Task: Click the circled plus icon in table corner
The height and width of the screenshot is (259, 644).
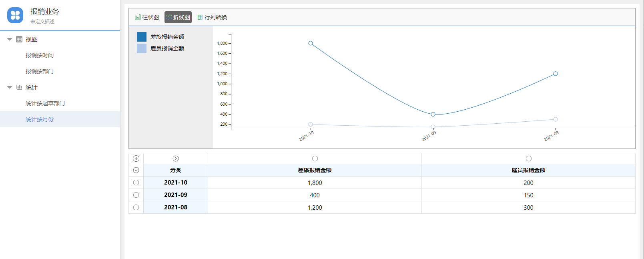Action: (x=136, y=159)
